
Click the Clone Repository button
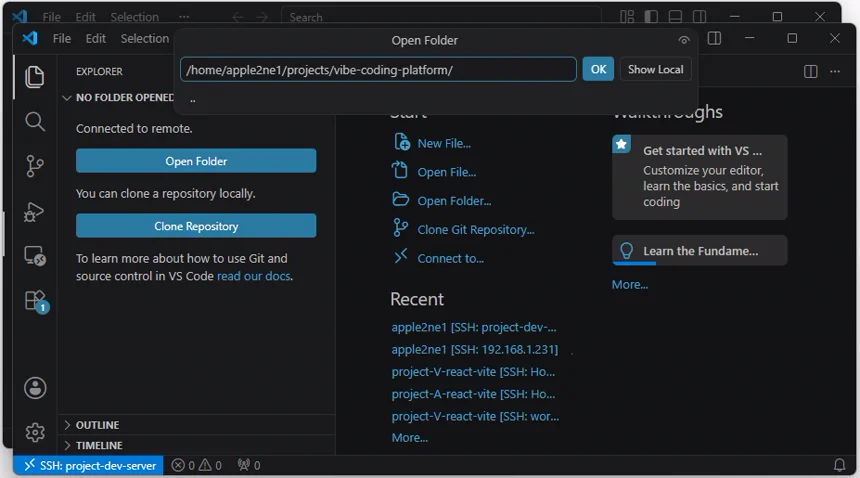click(x=196, y=226)
